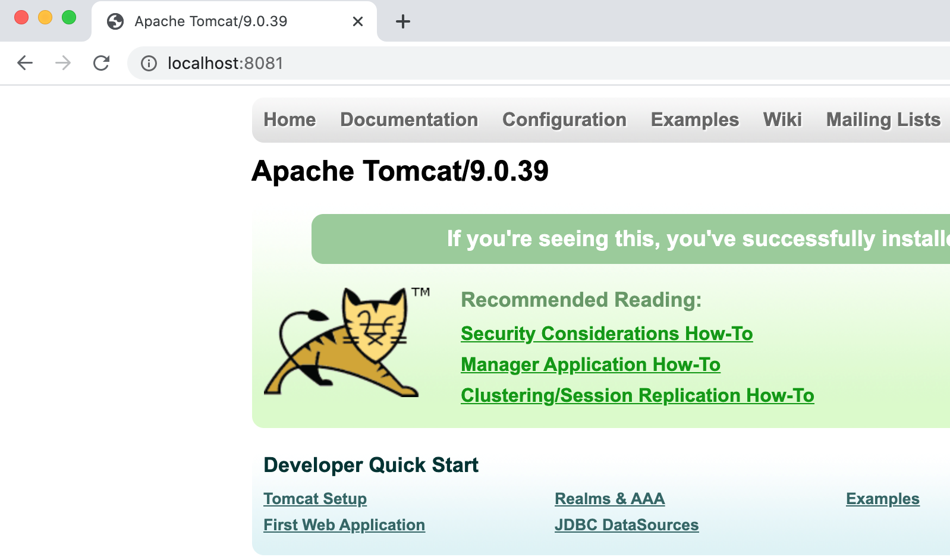Viewport: 950px width, 560px height.
Task: Open the Configuration navigation item
Action: click(564, 119)
